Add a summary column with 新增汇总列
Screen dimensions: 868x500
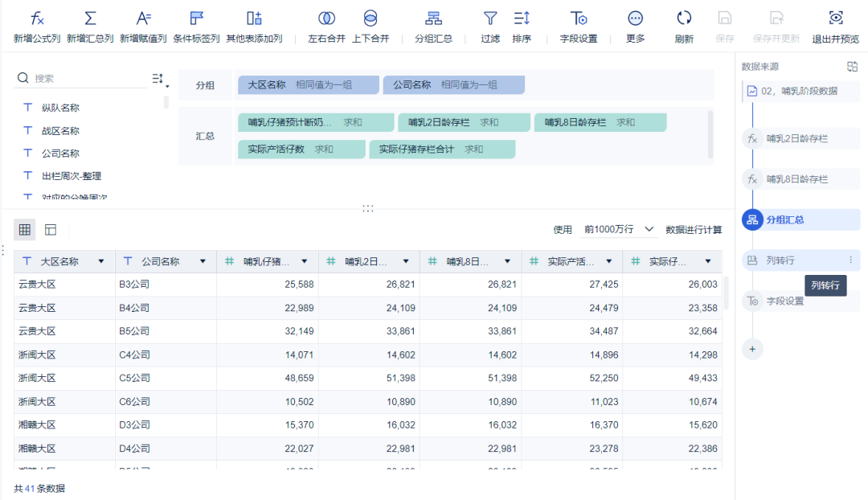coord(90,27)
